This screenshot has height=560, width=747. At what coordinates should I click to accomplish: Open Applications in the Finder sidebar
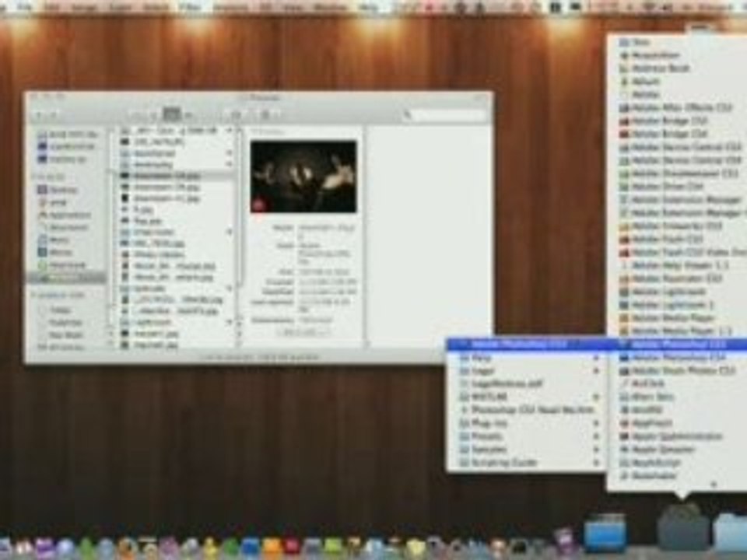pos(65,215)
